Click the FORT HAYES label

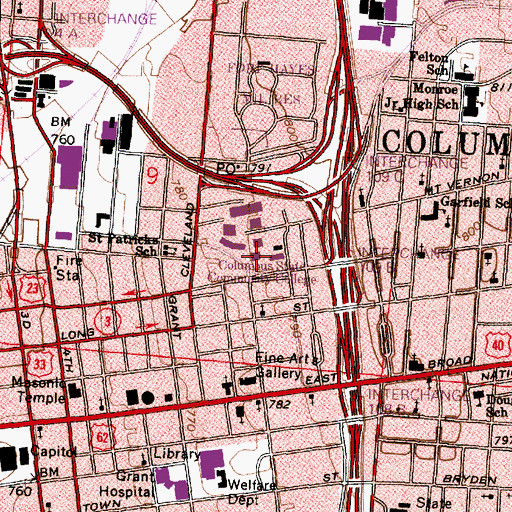pos(271,69)
